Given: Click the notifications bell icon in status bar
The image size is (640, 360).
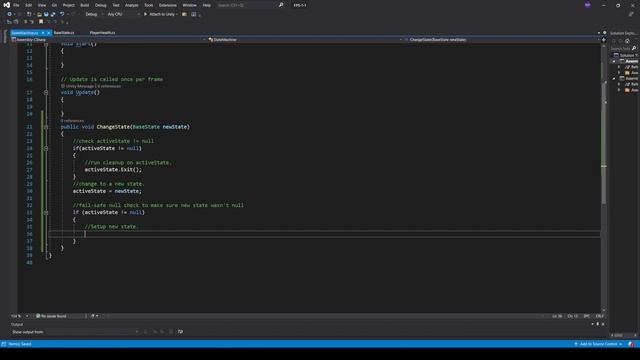Looking at the screenshot, I should pos(631,344).
